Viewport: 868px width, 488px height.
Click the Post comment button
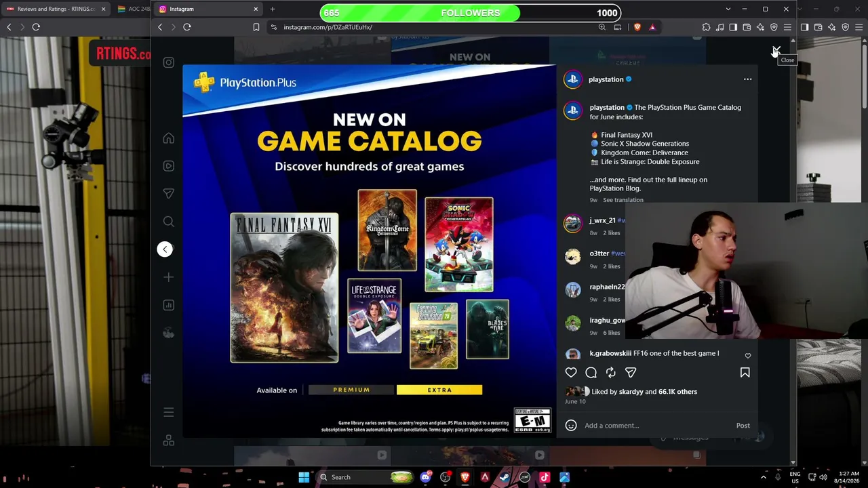pyautogui.click(x=743, y=426)
